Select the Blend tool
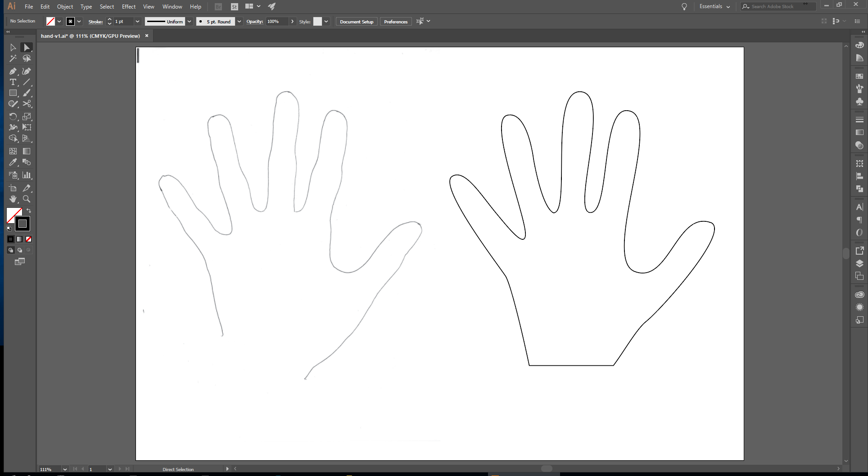Viewport: 868px width, 476px height. click(x=27, y=162)
